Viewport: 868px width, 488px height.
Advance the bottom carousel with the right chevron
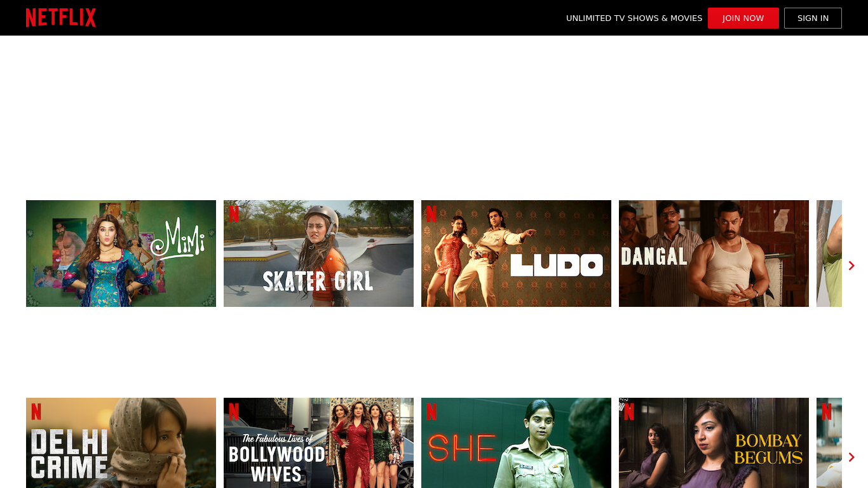pos(851,457)
